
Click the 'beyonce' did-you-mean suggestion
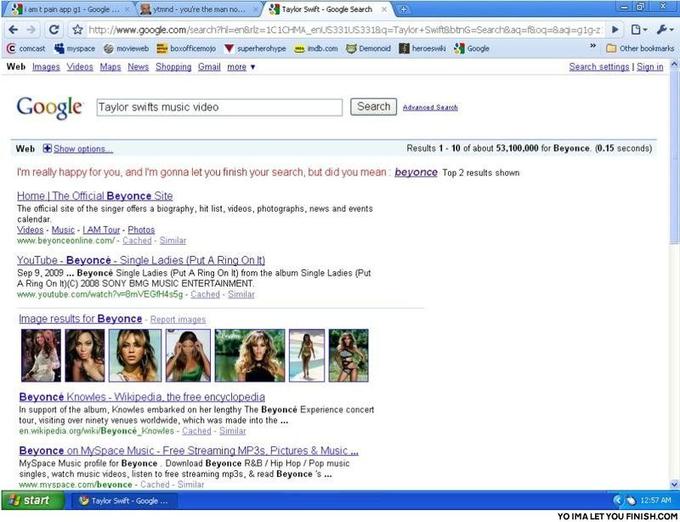pyautogui.click(x=416, y=172)
